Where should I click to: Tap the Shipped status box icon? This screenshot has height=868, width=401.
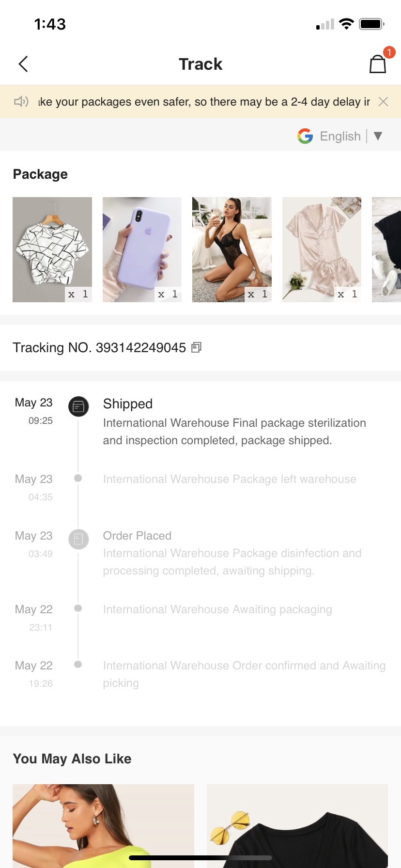click(78, 407)
